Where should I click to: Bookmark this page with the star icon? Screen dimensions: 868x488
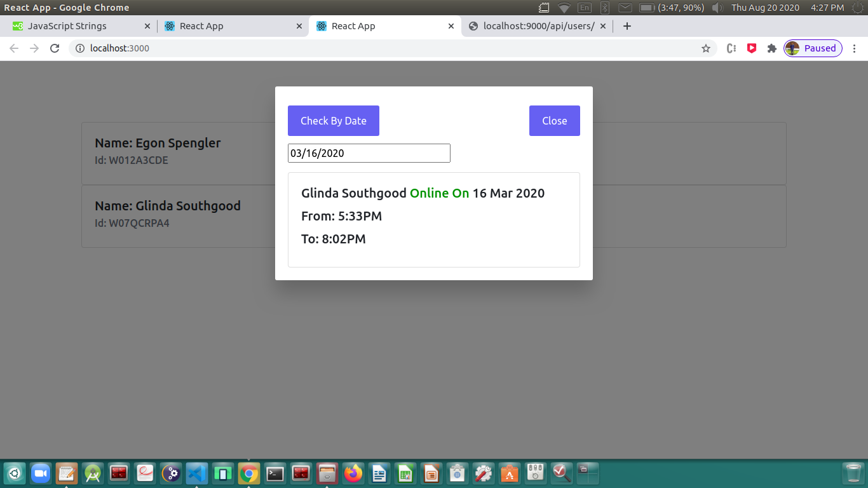coord(706,48)
